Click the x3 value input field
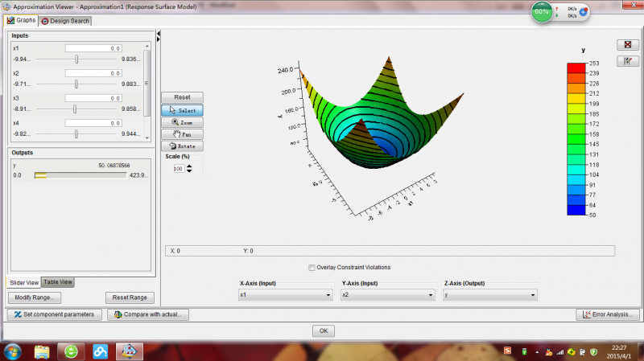The image size is (644, 361). tap(93, 98)
